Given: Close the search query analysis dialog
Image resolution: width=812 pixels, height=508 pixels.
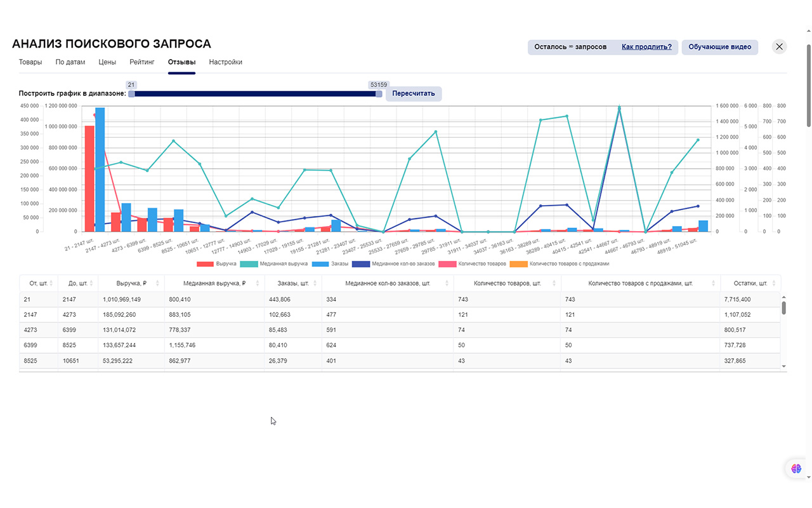Looking at the screenshot, I should [x=780, y=46].
